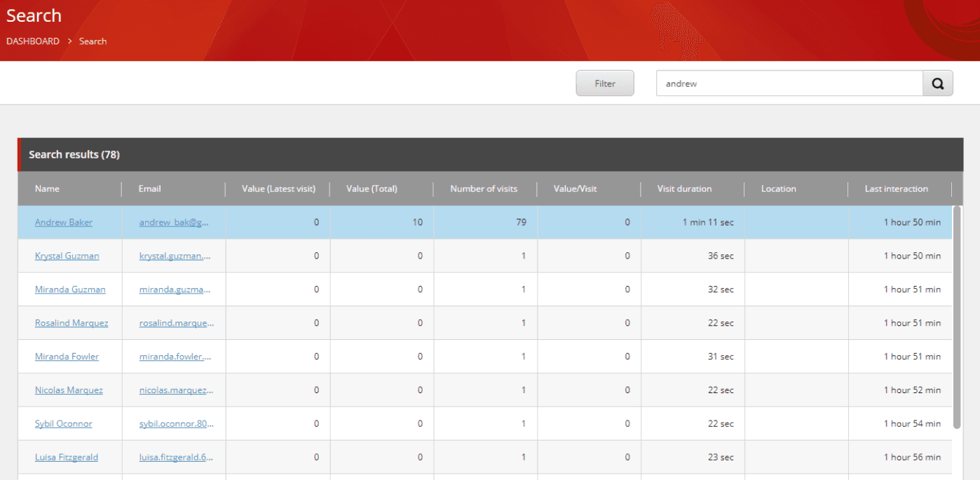Open Rosalind Marquez profile link
Screen dimensions: 980x480
72,323
